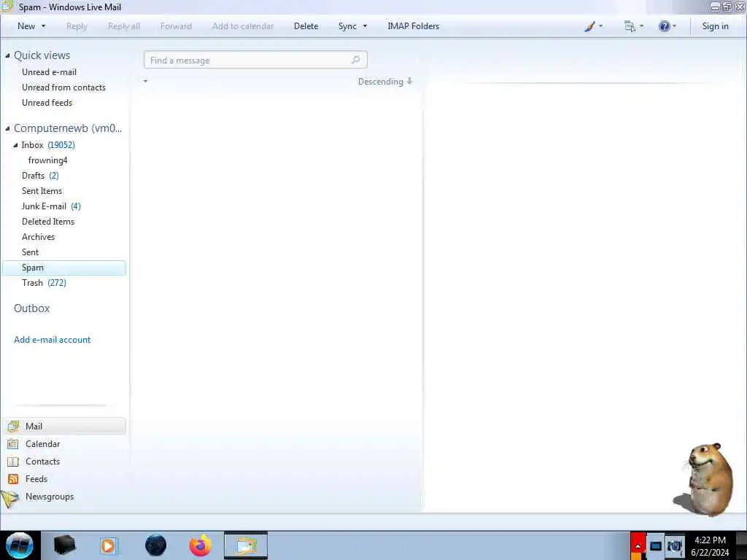Open the sort-by dropdown arrow in message list
The image size is (747, 560).
145,82
